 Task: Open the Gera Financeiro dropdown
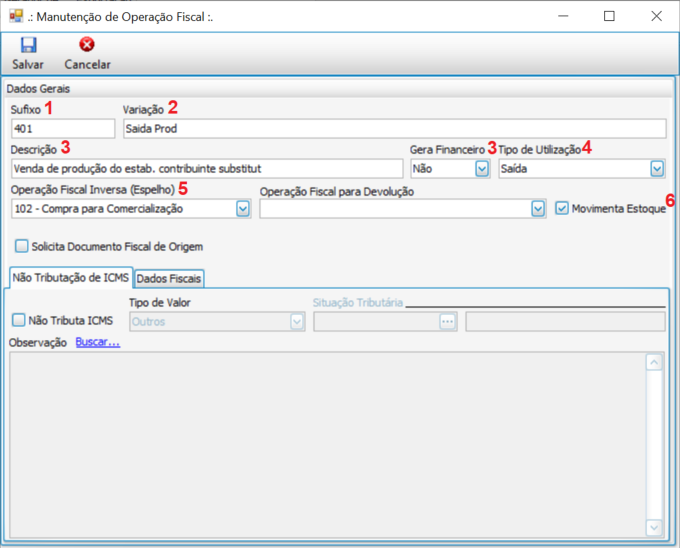pos(482,169)
